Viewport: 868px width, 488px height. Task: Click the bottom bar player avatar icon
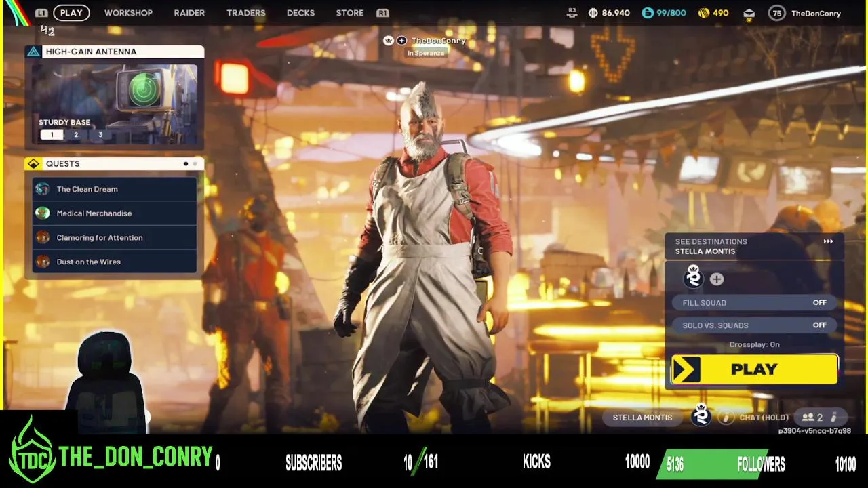(x=701, y=415)
